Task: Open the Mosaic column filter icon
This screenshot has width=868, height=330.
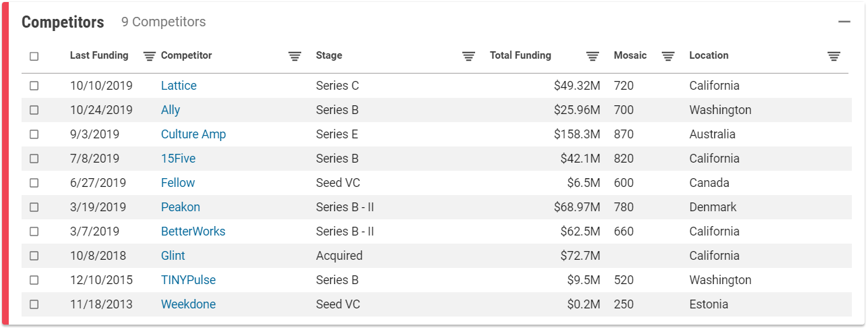Action: [x=668, y=56]
